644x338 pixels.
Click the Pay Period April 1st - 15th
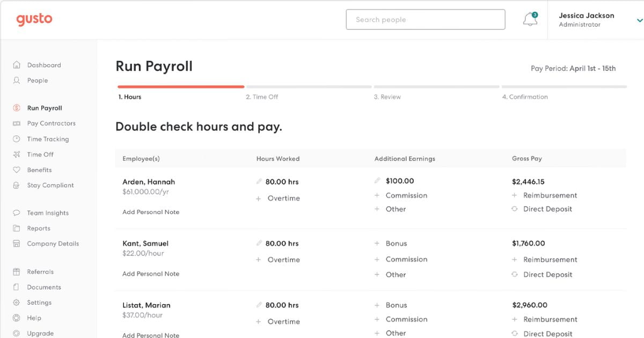pos(573,69)
